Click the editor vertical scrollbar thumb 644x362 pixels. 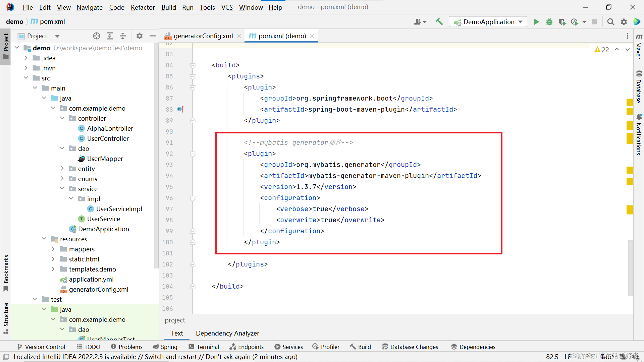(631, 267)
